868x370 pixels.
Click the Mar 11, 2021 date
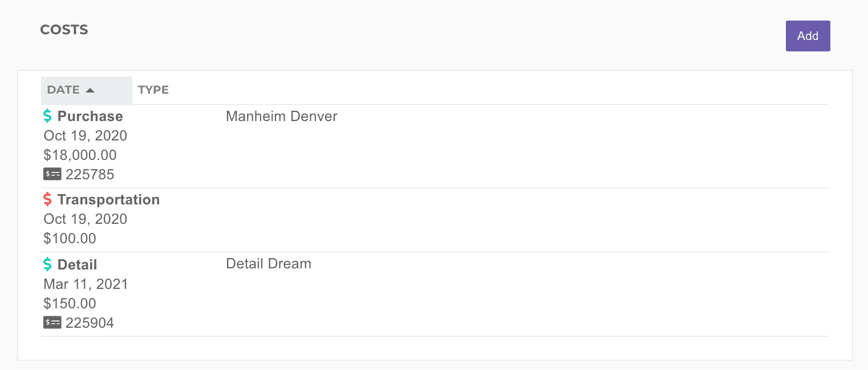(x=86, y=284)
